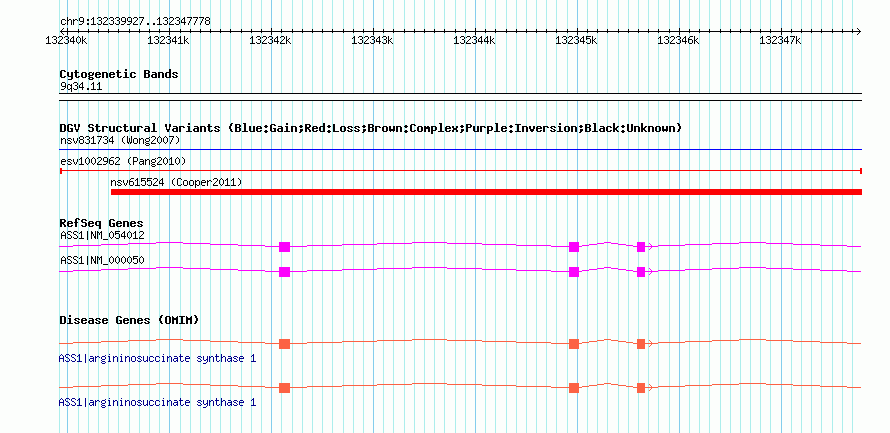Click the right arrowhead of the ruler

tap(858, 31)
